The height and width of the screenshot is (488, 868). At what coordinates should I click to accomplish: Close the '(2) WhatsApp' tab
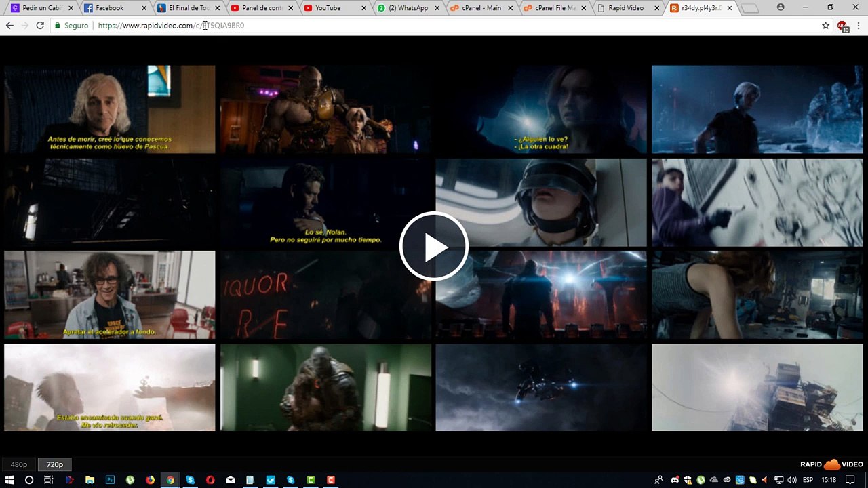click(x=437, y=8)
